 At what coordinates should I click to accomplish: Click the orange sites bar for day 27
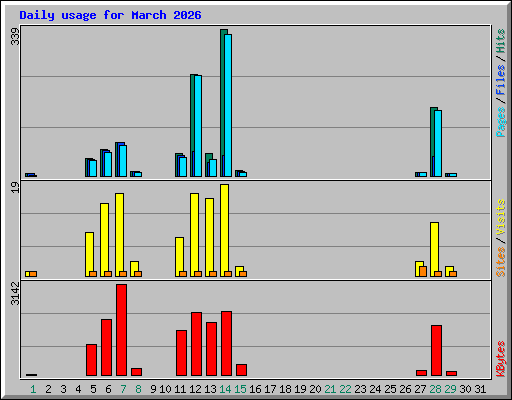tap(423, 271)
